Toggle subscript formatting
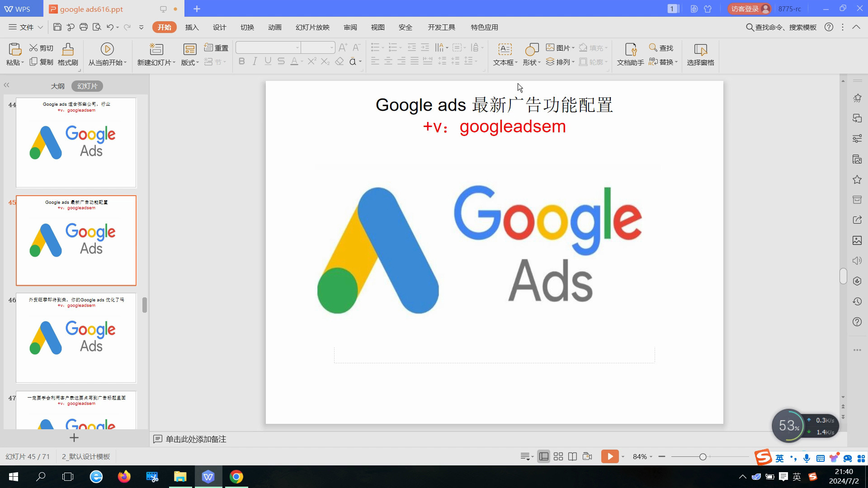Image resolution: width=868 pixels, height=488 pixels. point(325,61)
